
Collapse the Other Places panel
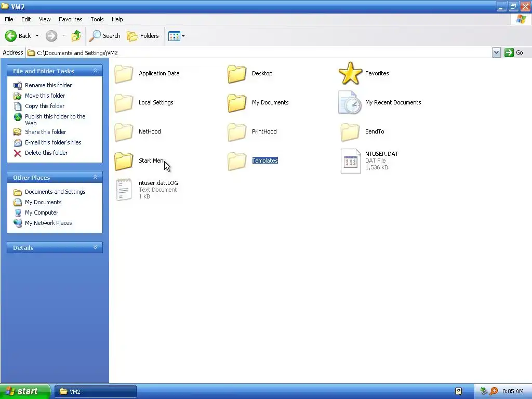tap(96, 177)
